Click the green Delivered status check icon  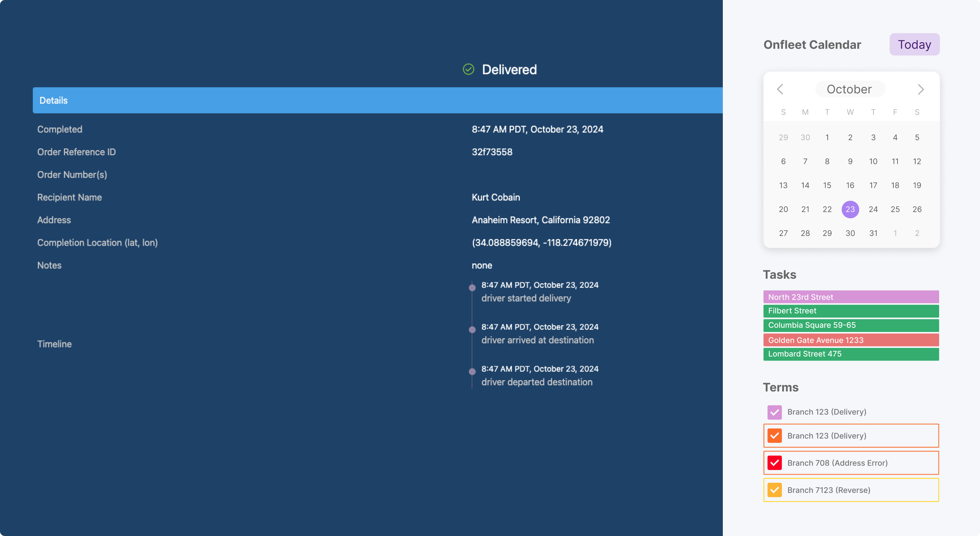coord(469,70)
